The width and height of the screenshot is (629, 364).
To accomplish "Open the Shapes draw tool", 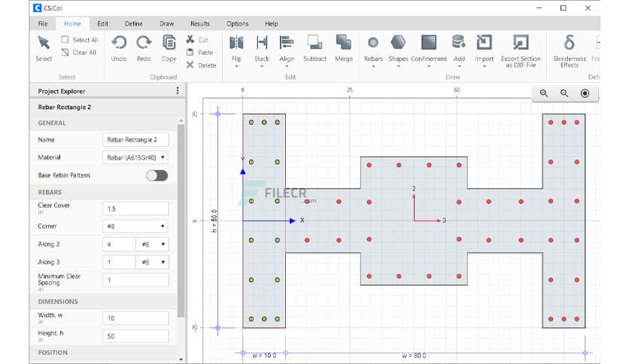I will click(x=398, y=43).
